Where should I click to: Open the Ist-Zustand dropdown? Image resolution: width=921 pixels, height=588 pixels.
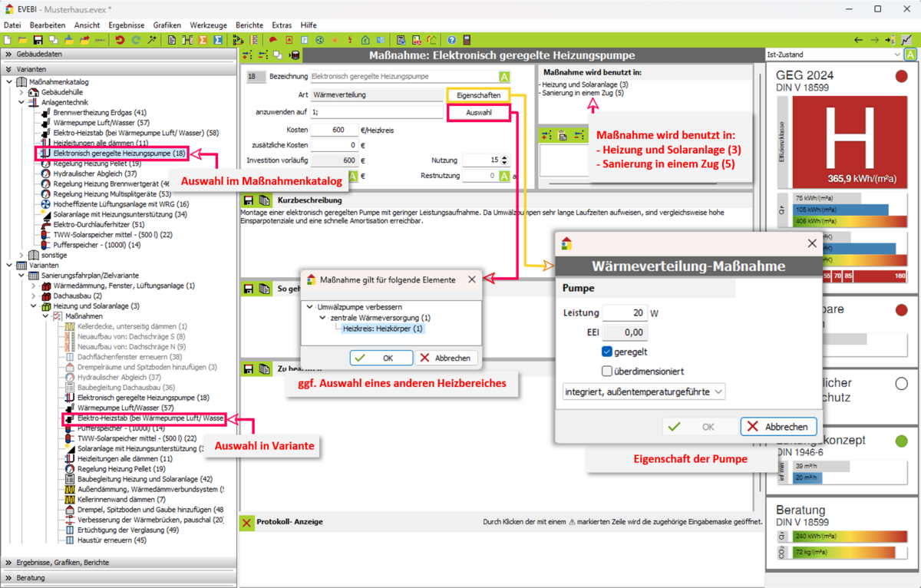834,55
